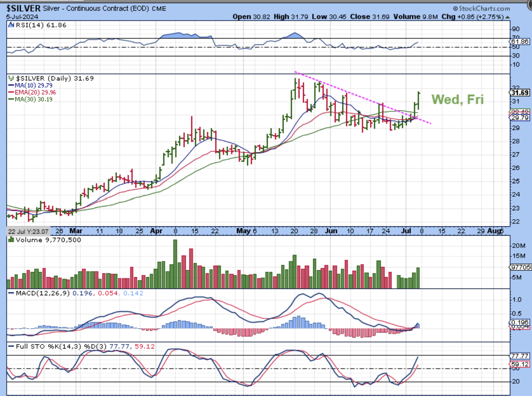This screenshot has height=396, width=532.
Task: Click the '$SILVER (Daily) 31.69' legend text
Action: pyautogui.click(x=55, y=78)
